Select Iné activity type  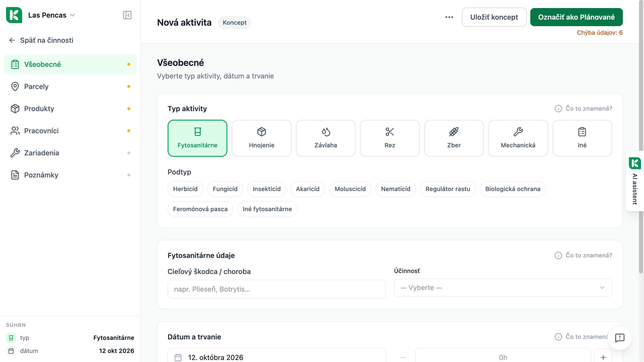point(582,138)
